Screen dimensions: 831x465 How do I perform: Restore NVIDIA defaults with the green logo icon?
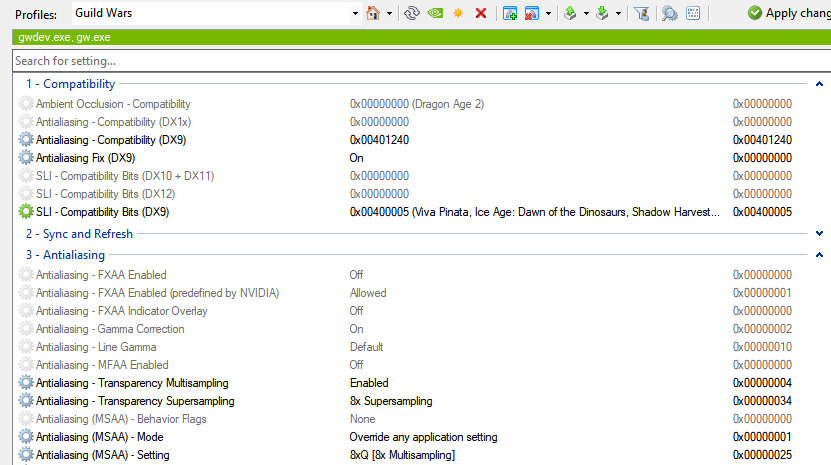click(x=436, y=13)
